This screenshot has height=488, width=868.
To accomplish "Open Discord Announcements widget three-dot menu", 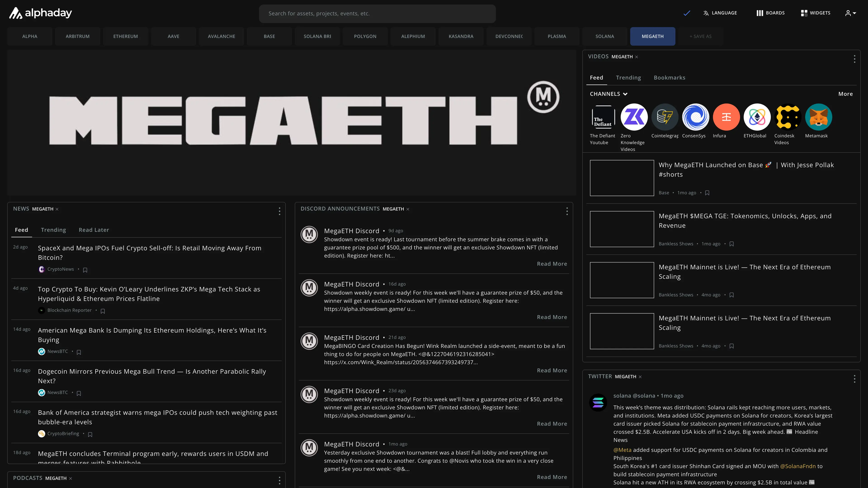I will tap(567, 211).
